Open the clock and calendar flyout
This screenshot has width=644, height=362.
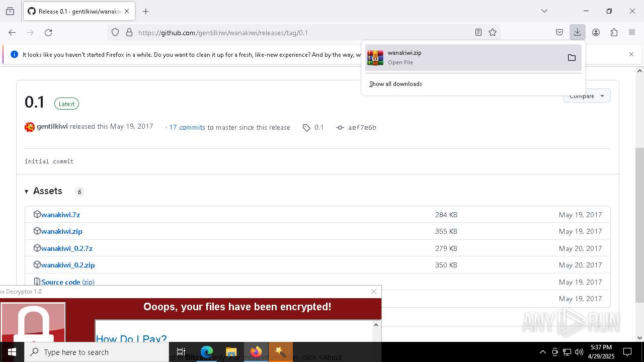601,352
